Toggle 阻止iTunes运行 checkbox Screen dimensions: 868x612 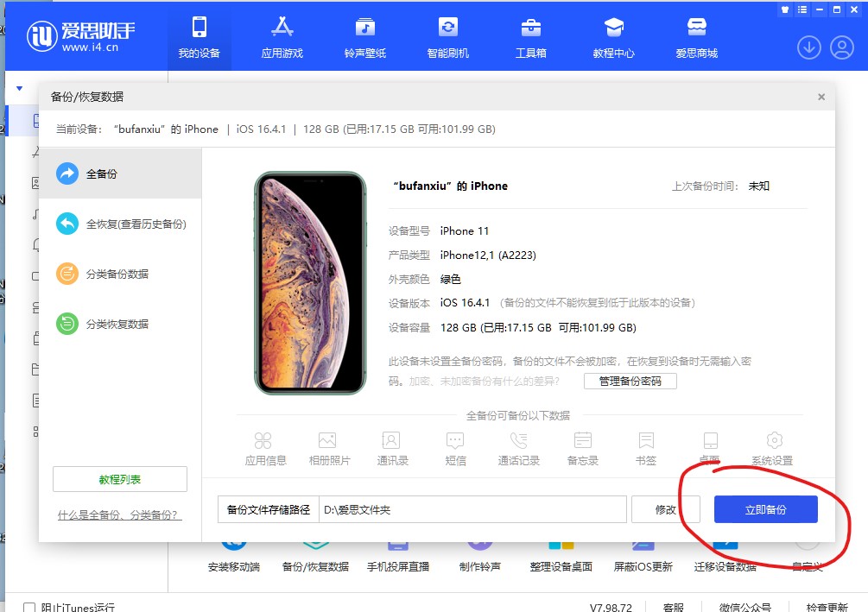(x=29, y=608)
